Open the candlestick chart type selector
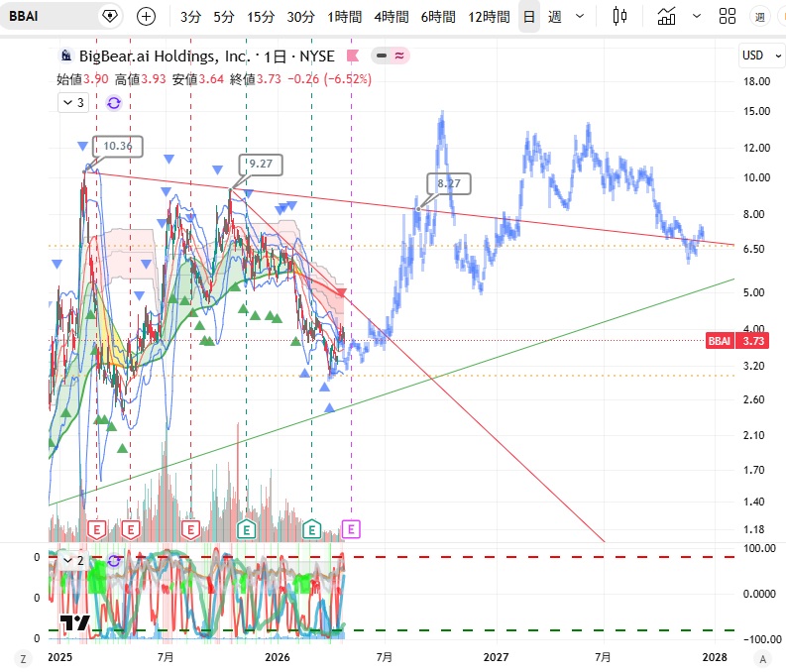786x672 pixels. tap(620, 17)
